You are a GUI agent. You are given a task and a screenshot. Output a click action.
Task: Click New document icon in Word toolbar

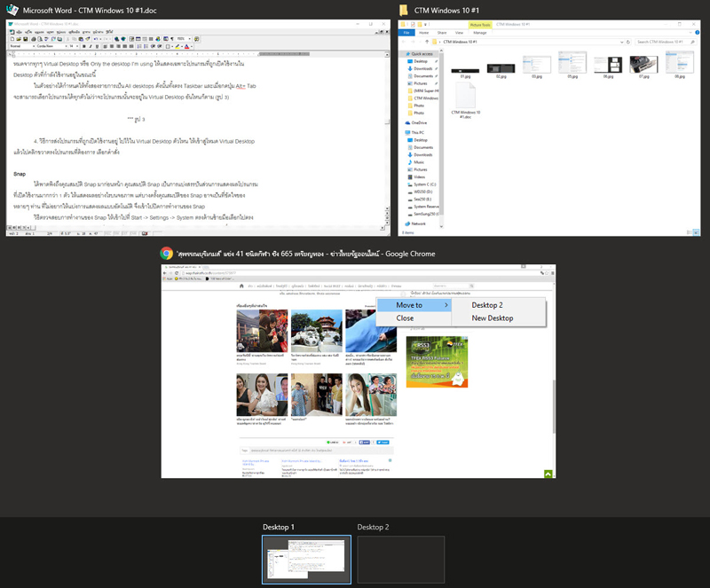click(12, 39)
